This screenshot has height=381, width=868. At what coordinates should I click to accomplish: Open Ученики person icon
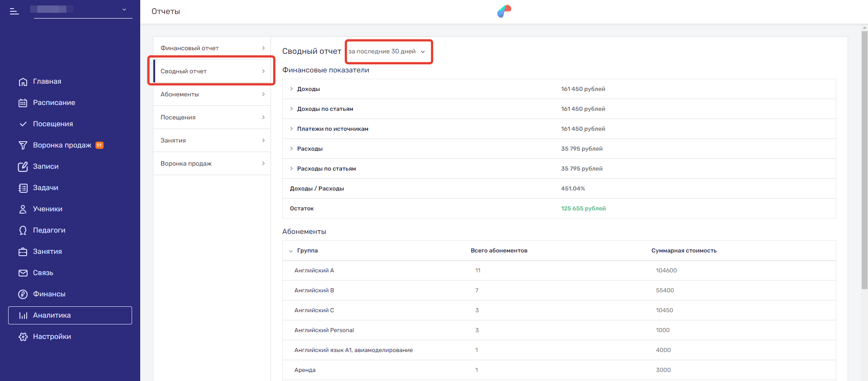(23, 210)
